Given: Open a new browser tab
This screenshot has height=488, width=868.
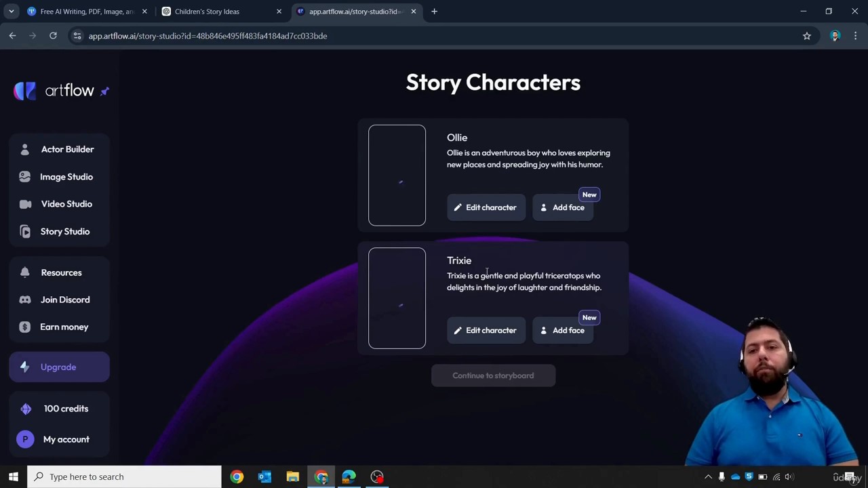Looking at the screenshot, I should pos(435,12).
